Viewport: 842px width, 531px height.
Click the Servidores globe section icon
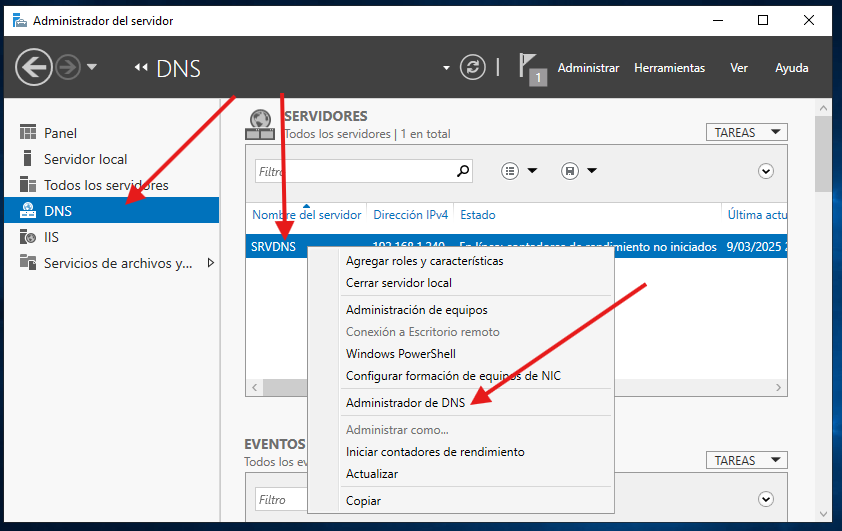[260, 125]
